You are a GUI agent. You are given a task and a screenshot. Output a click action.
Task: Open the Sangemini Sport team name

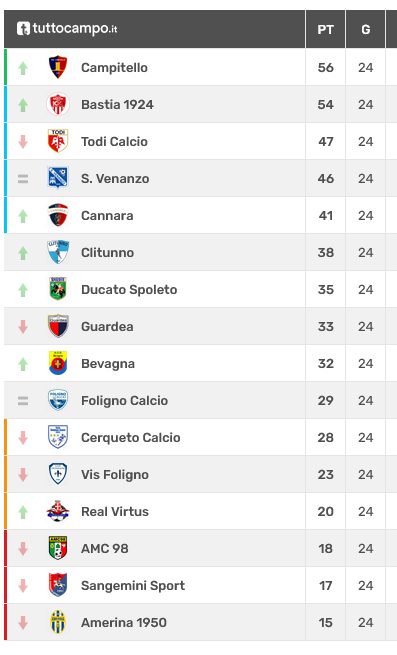pos(133,586)
